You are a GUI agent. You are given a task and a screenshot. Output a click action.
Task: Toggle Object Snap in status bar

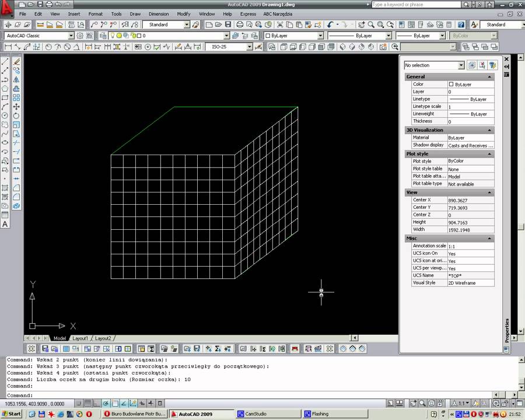[115, 404]
